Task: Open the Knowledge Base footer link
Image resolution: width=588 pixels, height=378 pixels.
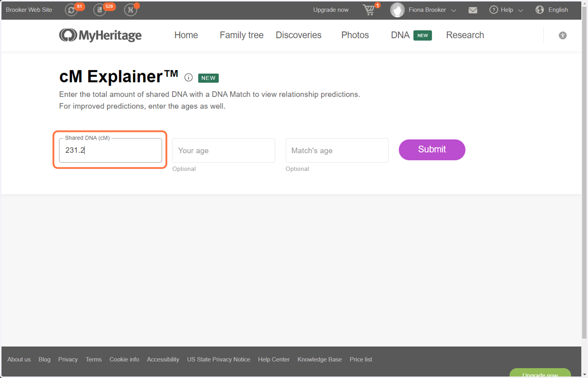Action: (x=319, y=359)
